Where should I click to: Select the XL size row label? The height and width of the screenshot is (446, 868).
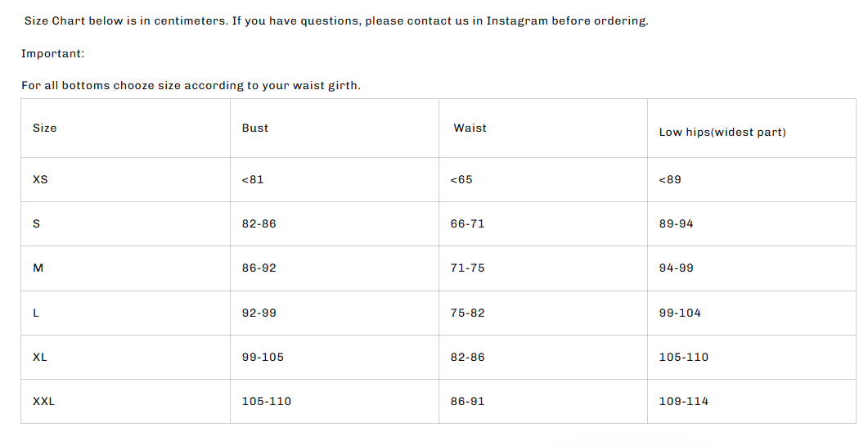click(x=40, y=358)
